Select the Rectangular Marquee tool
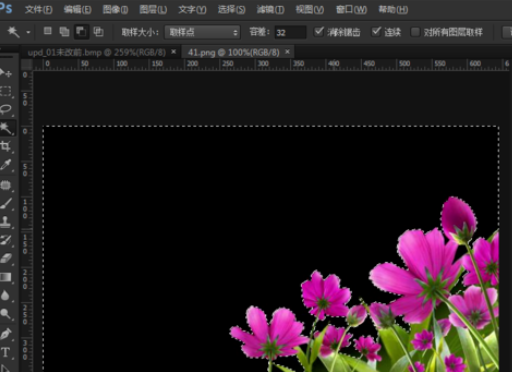Image resolution: width=512 pixels, height=372 pixels. click(6, 91)
